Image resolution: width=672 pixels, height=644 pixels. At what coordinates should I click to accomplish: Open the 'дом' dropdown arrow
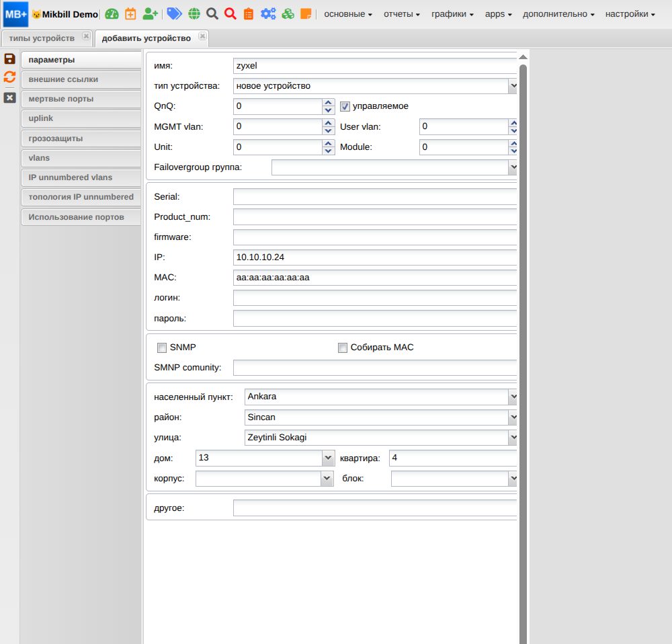click(x=328, y=458)
